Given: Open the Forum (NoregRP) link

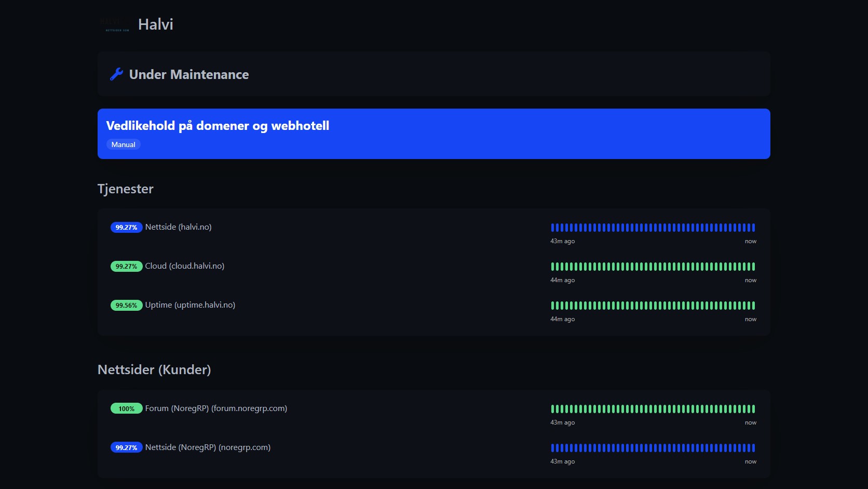Looking at the screenshot, I should pos(216,408).
